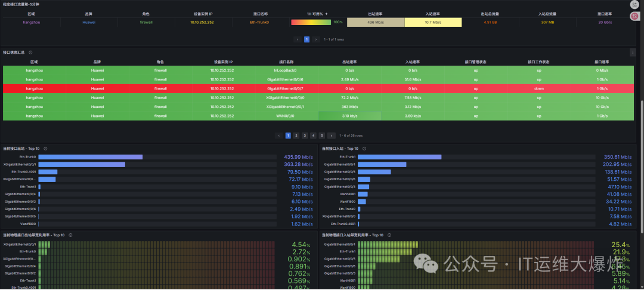Go to previous page in 接口信息汇总 pagination
Screen dimensions: 644x290
[x=278, y=135]
